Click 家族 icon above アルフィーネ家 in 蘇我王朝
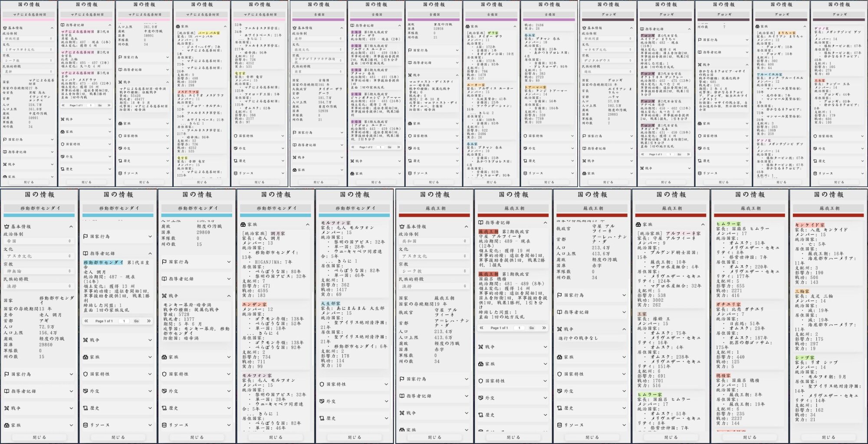868x444 pixels. click(x=638, y=225)
